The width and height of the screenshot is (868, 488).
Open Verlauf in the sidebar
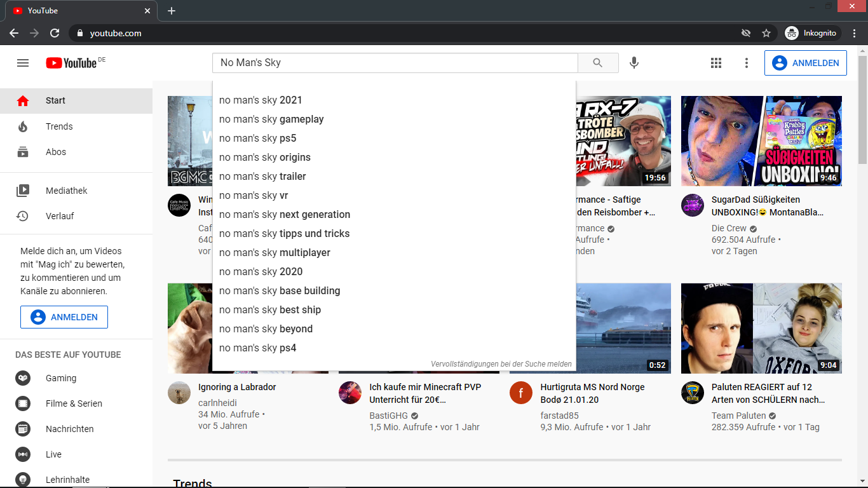60,216
